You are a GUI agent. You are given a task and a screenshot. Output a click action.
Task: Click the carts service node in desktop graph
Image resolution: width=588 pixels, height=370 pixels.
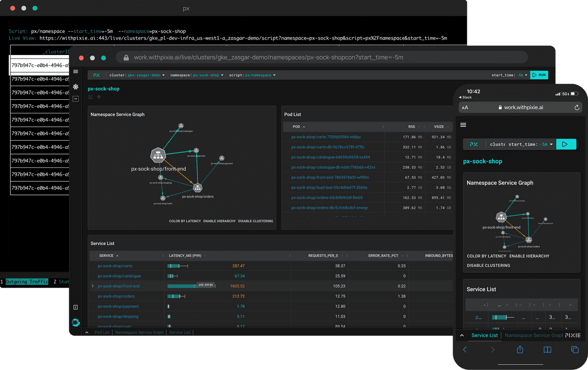pyautogui.click(x=163, y=198)
